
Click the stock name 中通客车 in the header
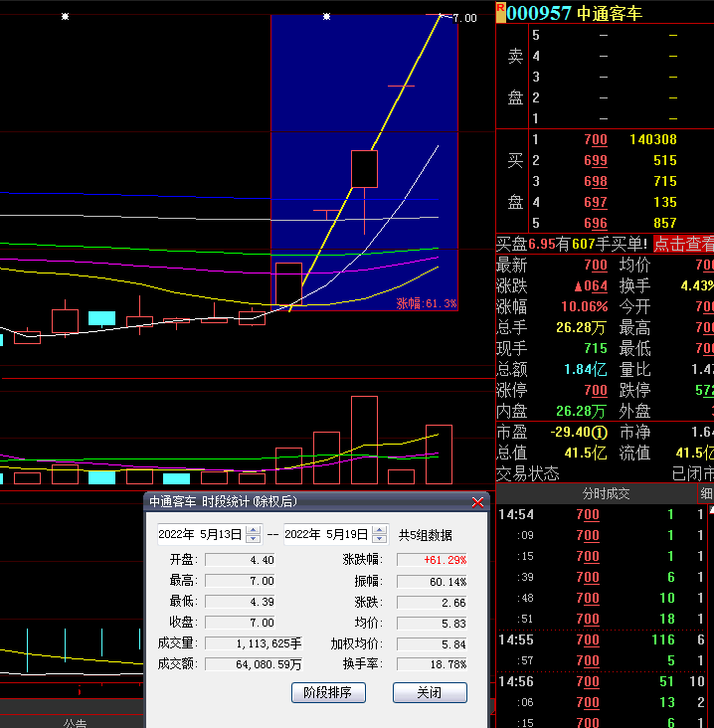[x=610, y=13]
